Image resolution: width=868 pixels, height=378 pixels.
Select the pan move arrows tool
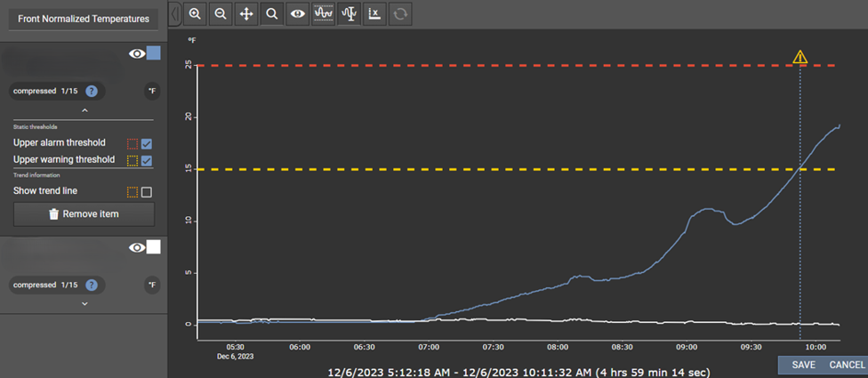click(x=246, y=14)
